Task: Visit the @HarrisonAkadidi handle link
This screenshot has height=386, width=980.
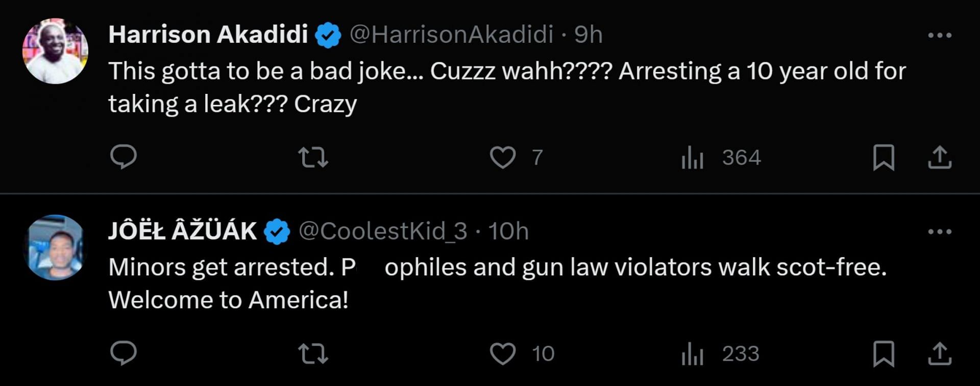Action: click(452, 35)
